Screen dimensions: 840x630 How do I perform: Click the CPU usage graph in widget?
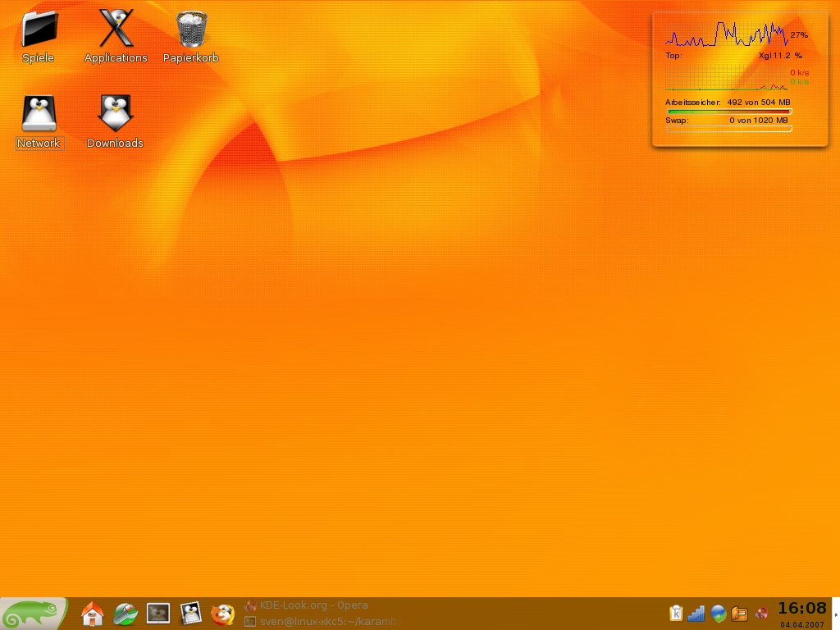(726, 34)
